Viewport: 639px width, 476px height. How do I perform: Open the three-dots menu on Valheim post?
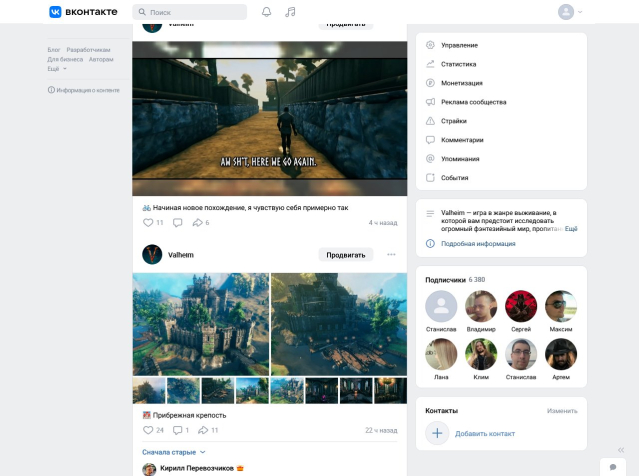pos(391,254)
